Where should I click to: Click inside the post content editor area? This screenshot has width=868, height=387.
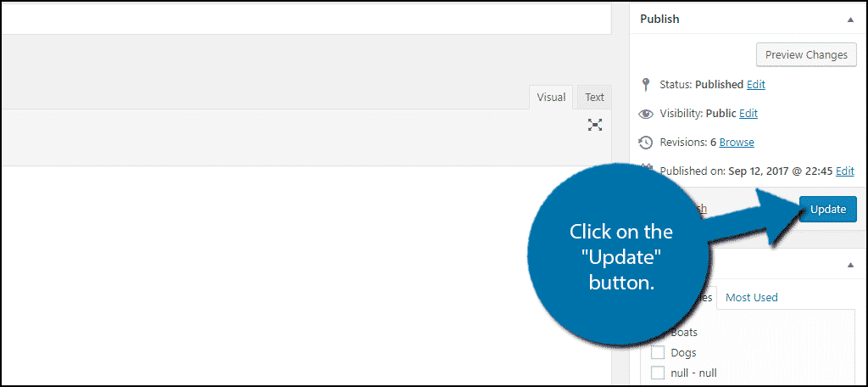tap(254, 272)
